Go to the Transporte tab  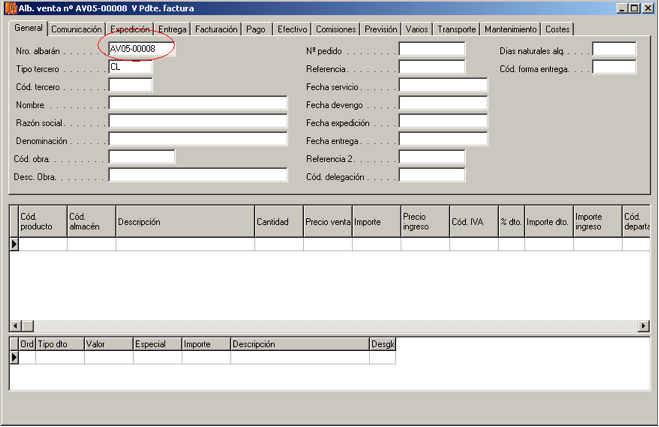click(457, 30)
